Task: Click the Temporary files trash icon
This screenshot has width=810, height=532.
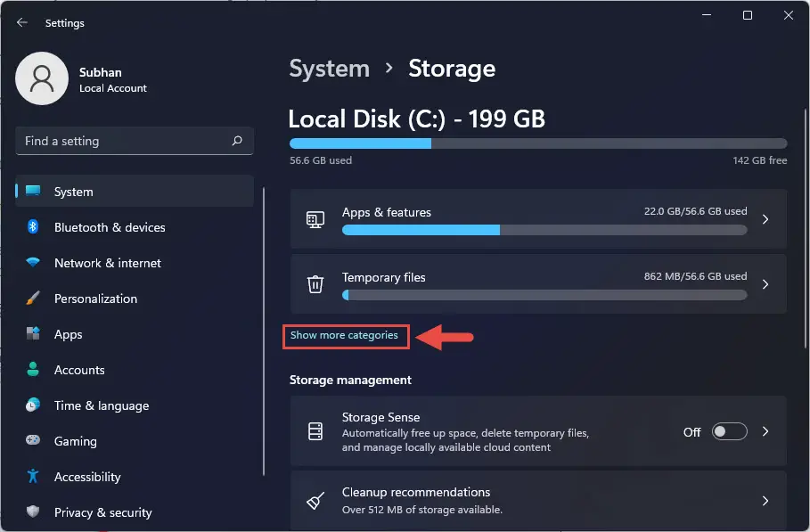Action: pyautogui.click(x=315, y=284)
